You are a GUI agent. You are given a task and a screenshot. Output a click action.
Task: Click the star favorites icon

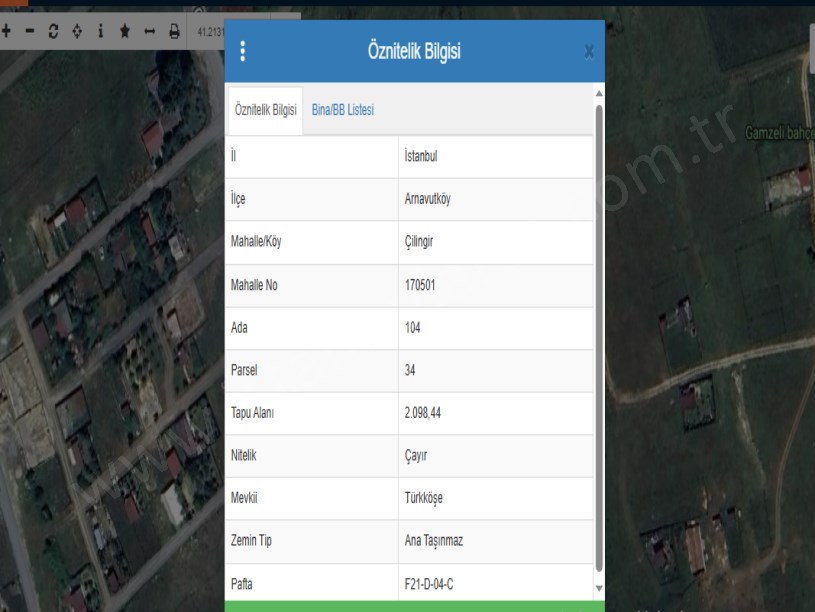[x=124, y=31]
